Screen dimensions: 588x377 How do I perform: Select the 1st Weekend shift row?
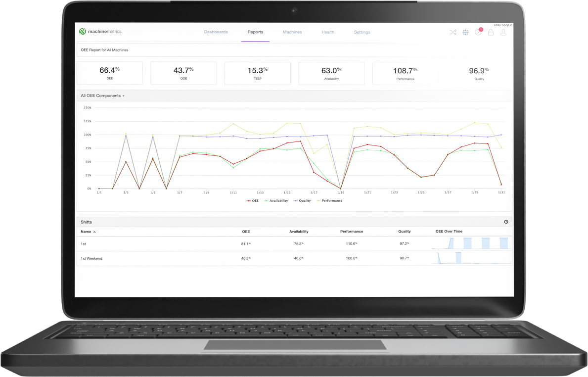tap(91, 258)
